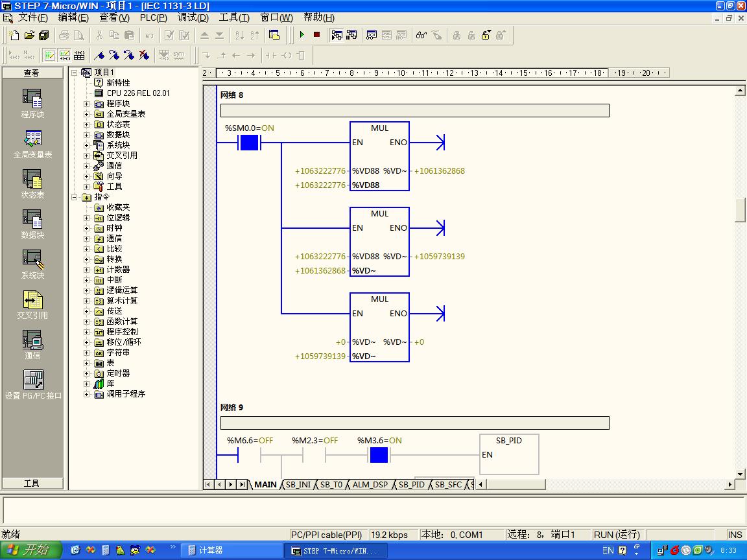Expand the 程序块 tree node
This screenshot has width=747, height=560.
tap(87, 104)
